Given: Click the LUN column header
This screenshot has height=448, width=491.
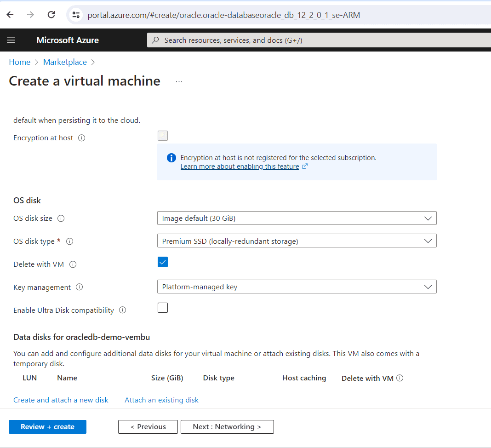Looking at the screenshot, I should point(30,378).
